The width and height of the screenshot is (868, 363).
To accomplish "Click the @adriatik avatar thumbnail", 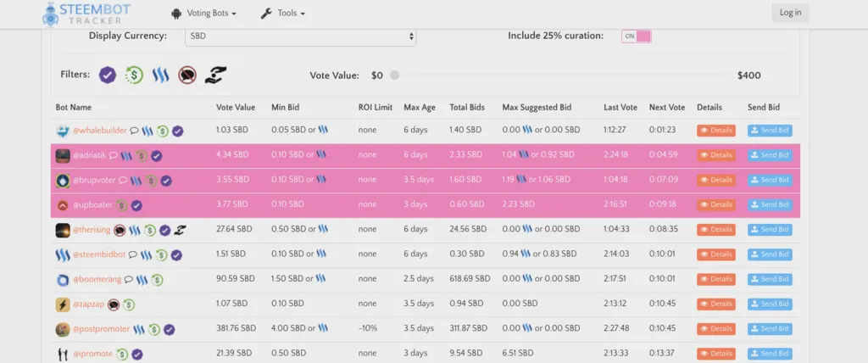I will 63,156.
